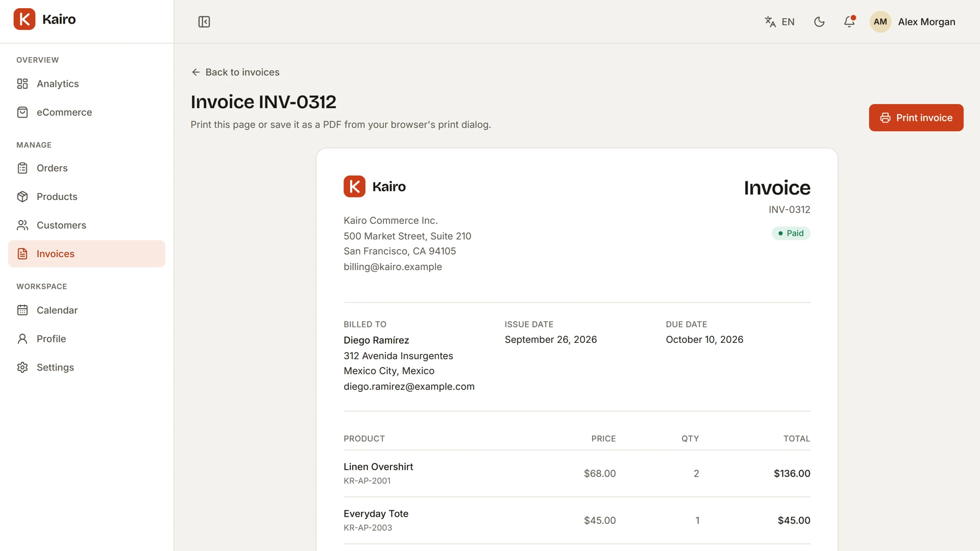Click diego.ramirez@example.com email text

[x=409, y=387]
